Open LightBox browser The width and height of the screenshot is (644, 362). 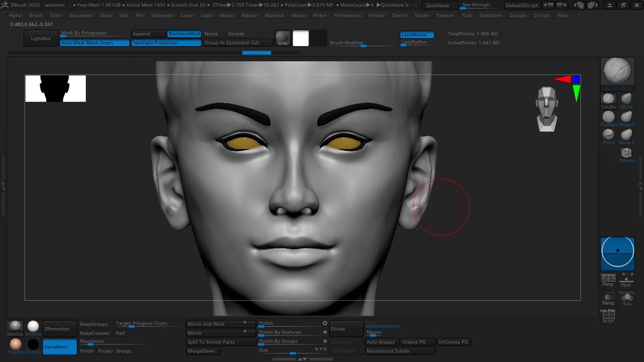[41, 39]
